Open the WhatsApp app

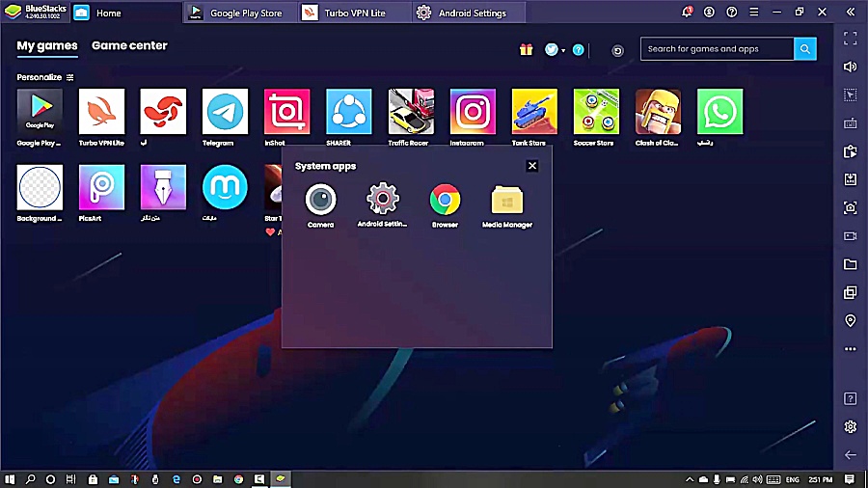pos(719,111)
